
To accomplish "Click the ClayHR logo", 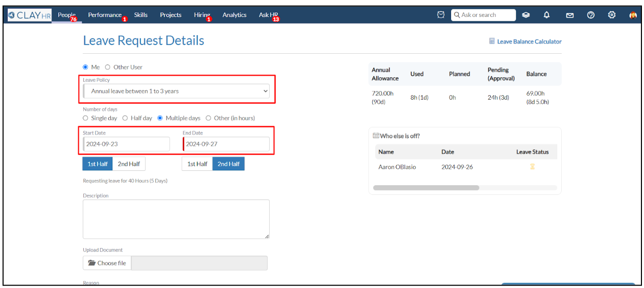I will pos(29,15).
